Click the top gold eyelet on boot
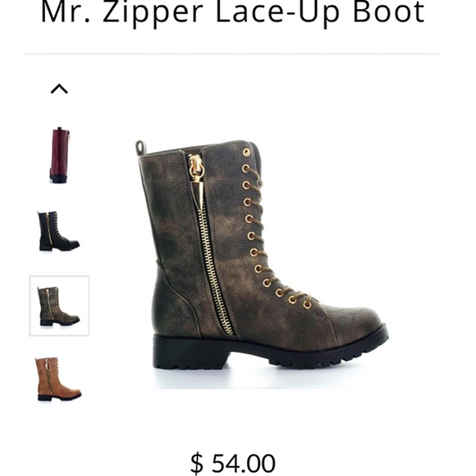Viewport: 476px width, 476px height. click(x=246, y=152)
